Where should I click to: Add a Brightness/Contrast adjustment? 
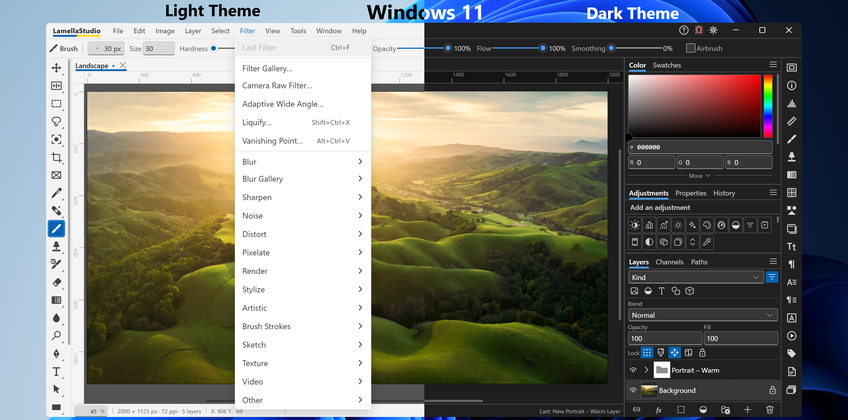coord(635,225)
